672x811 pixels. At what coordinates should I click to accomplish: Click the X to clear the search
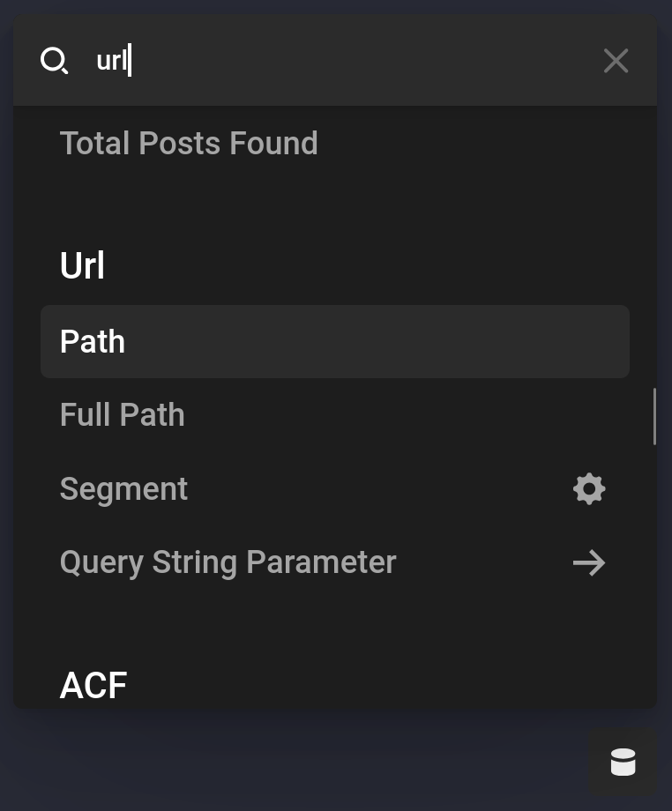616,61
